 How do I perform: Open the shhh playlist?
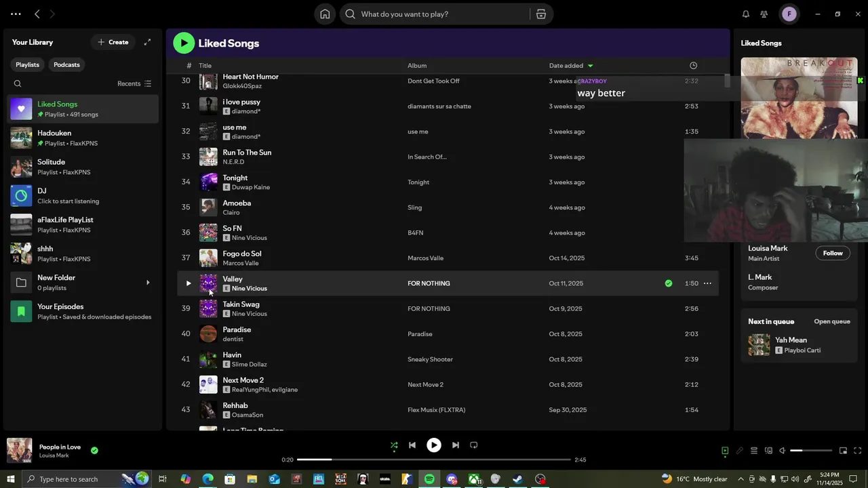click(83, 253)
